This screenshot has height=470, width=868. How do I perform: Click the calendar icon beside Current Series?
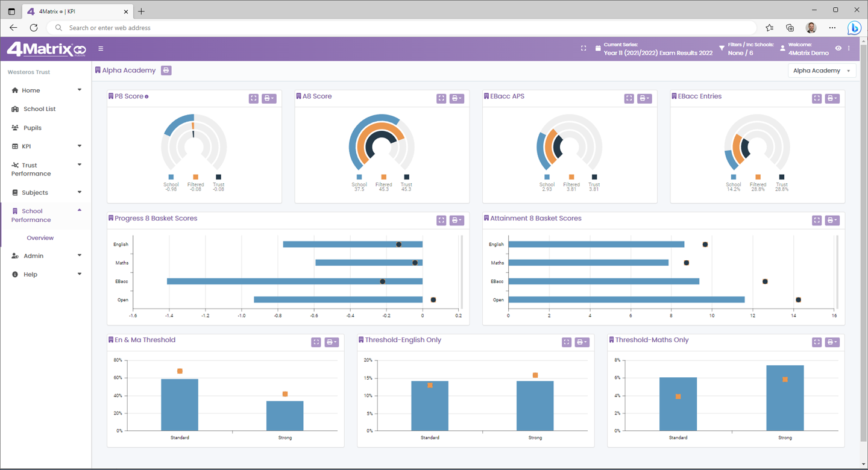pyautogui.click(x=598, y=48)
